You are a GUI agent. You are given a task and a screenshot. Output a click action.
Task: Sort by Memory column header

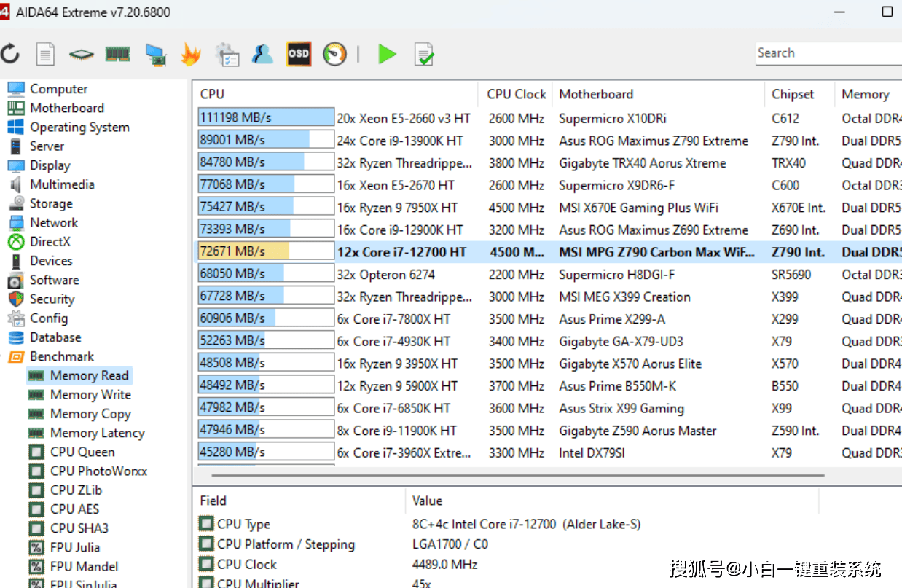click(x=868, y=94)
